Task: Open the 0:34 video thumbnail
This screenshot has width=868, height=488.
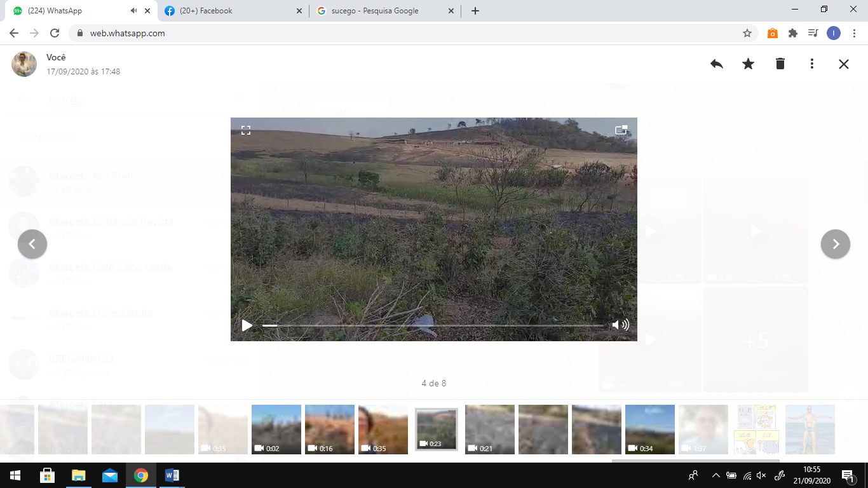Action: click(649, 430)
